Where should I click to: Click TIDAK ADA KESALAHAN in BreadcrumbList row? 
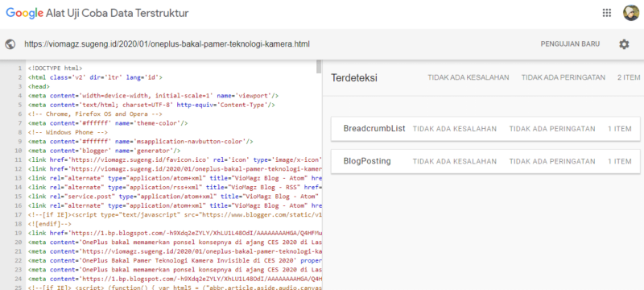tap(455, 129)
